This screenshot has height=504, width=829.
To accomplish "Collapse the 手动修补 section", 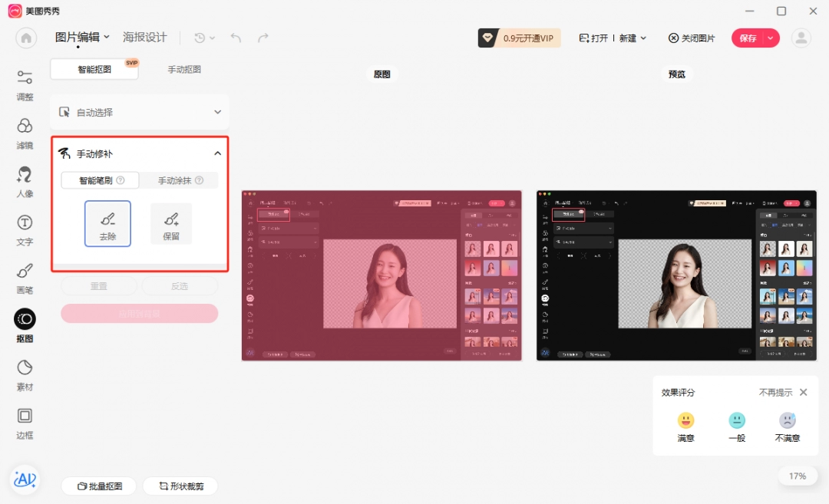I will point(217,153).
